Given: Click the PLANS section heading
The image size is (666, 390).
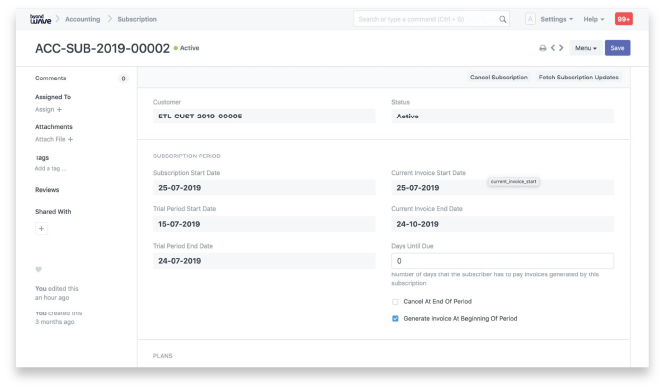Looking at the screenshot, I should click(163, 356).
